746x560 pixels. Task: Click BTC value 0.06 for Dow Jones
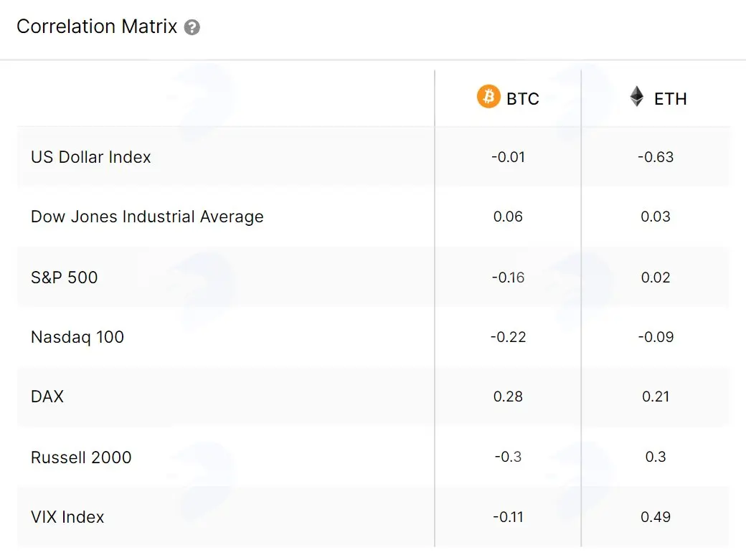[x=508, y=217]
